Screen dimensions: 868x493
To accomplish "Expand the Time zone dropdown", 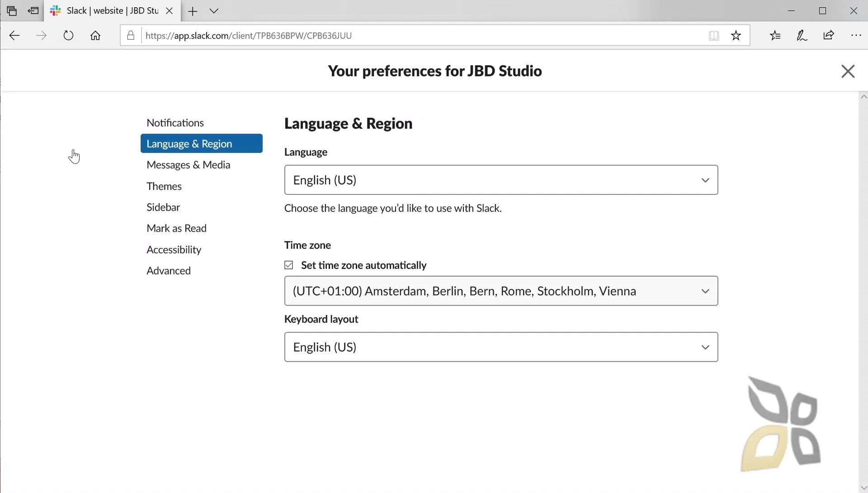I will tap(501, 291).
